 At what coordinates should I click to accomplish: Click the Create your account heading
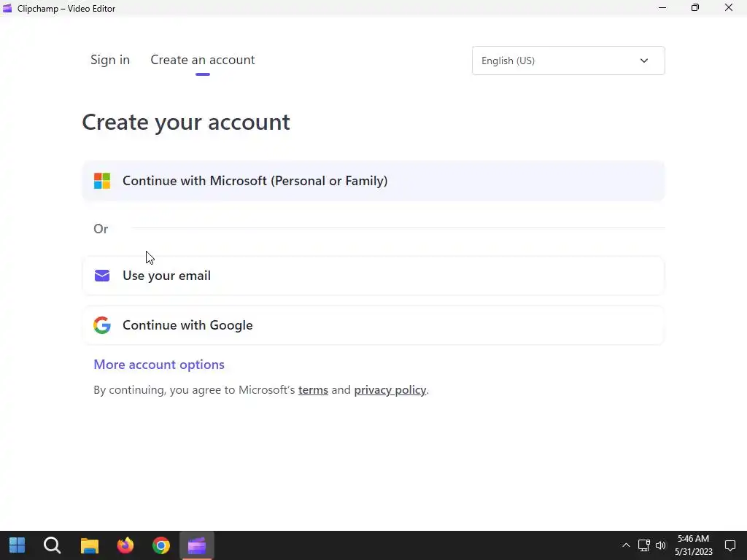click(x=186, y=122)
